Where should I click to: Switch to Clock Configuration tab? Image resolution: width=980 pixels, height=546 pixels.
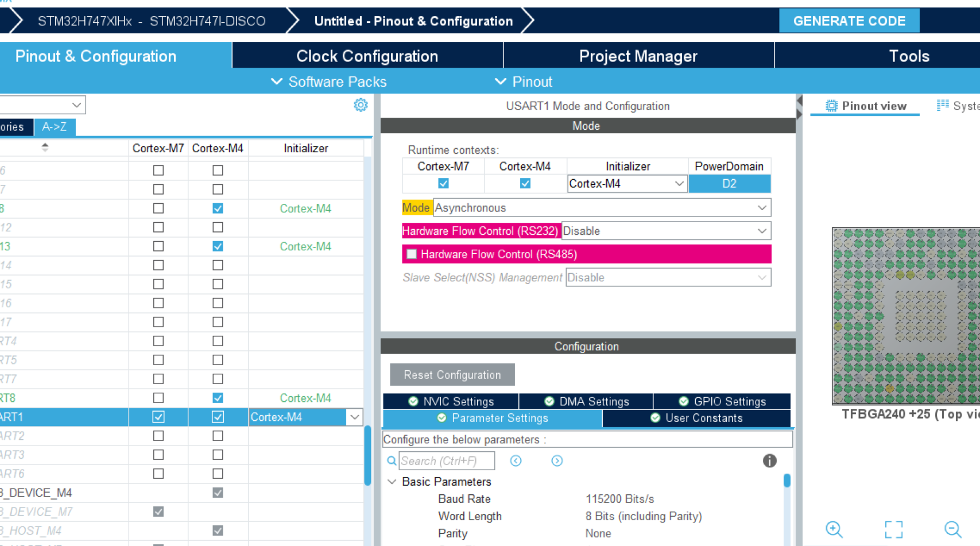click(x=367, y=56)
